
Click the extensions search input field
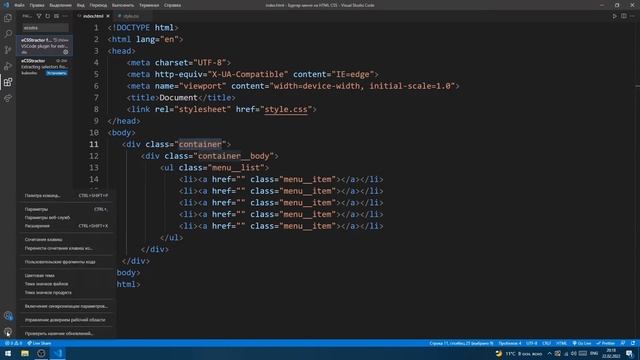click(x=45, y=28)
